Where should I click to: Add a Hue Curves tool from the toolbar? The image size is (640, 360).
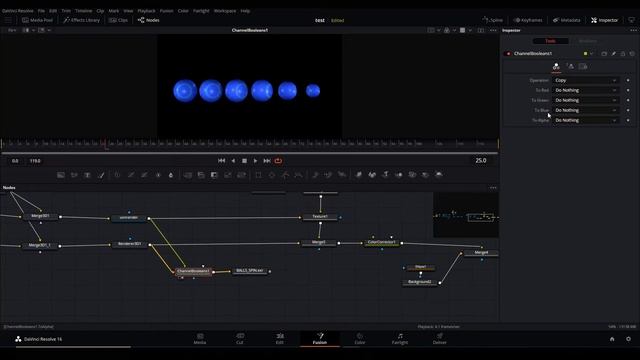pyautogui.click(x=144, y=175)
